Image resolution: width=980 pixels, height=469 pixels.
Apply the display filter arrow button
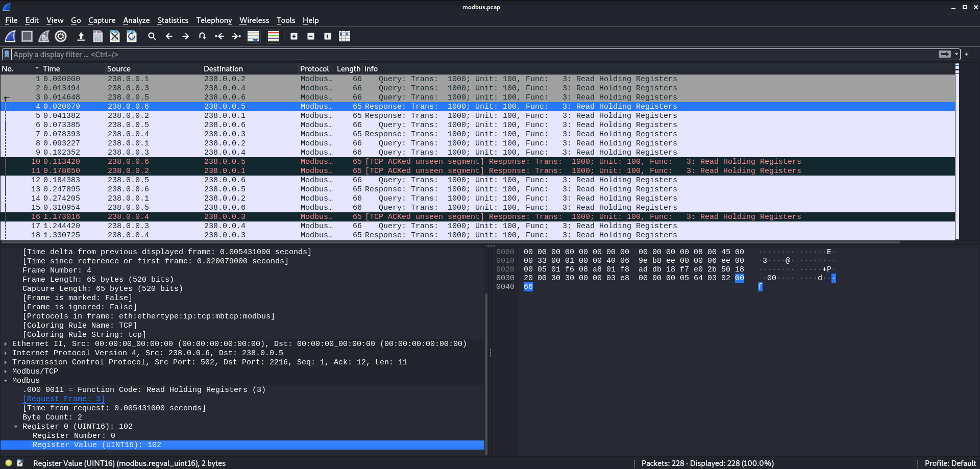pos(945,54)
